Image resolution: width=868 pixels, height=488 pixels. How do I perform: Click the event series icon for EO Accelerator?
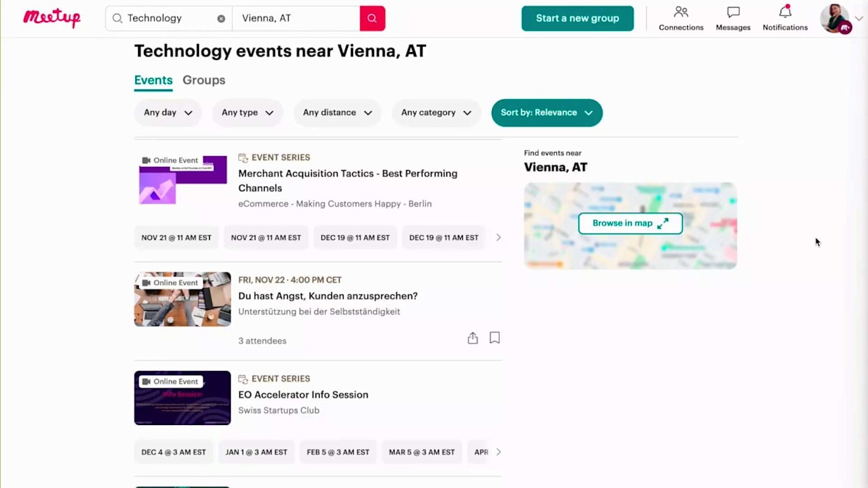[x=243, y=379]
